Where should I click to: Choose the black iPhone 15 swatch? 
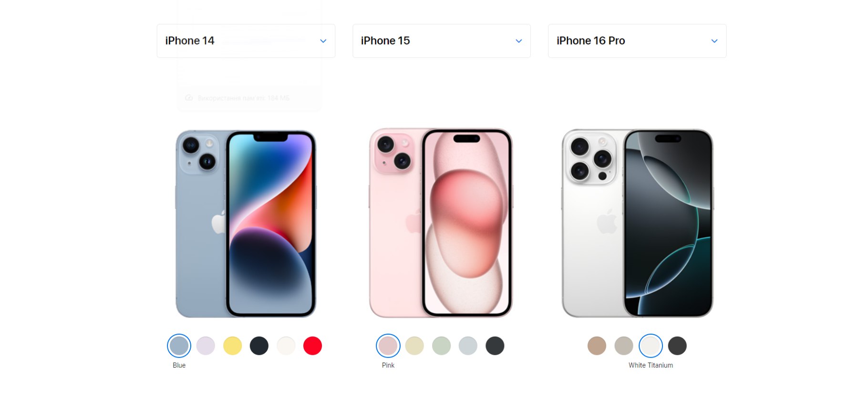495,346
